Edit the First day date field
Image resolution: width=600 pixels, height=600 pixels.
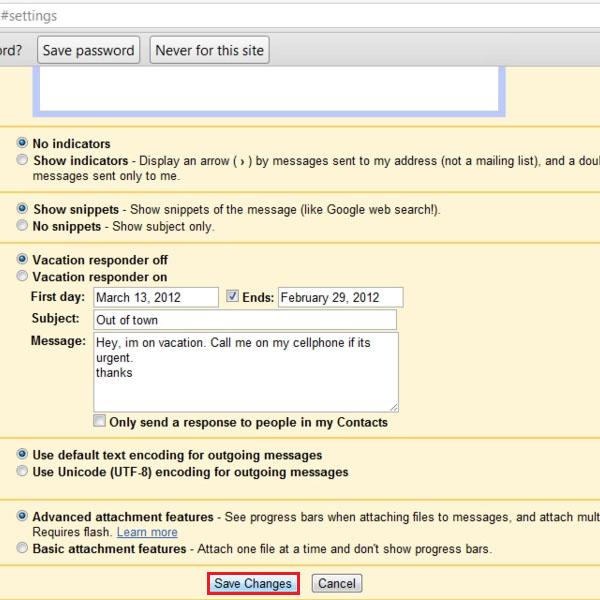156,297
